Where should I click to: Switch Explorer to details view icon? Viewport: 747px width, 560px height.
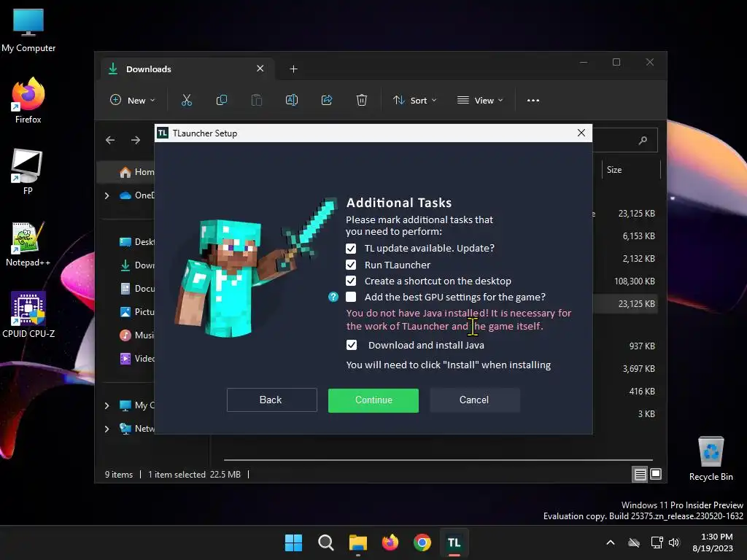pos(640,474)
